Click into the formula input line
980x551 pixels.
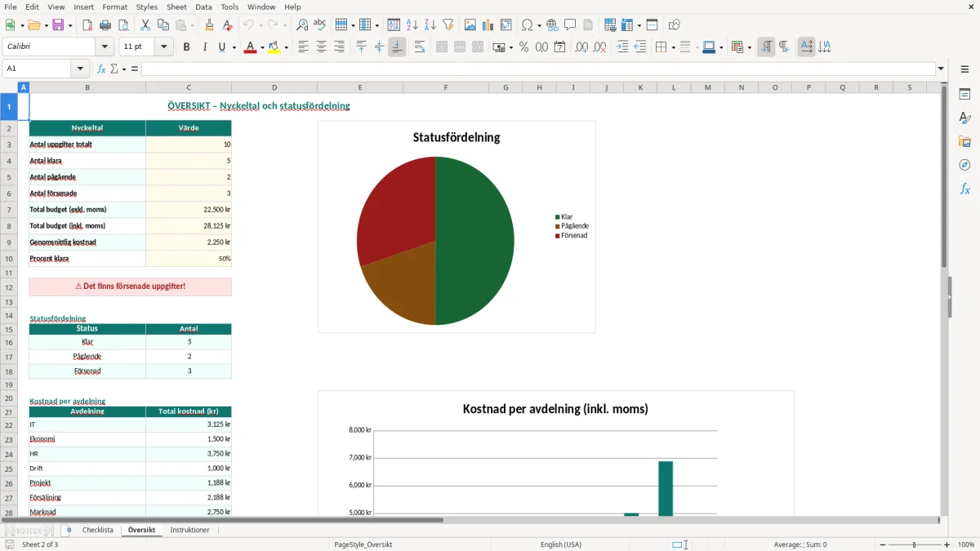(x=538, y=69)
